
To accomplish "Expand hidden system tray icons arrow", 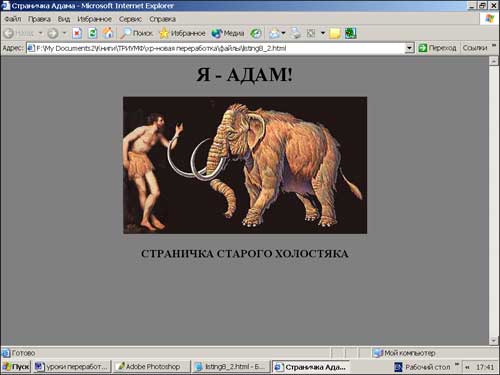I will tap(467, 367).
